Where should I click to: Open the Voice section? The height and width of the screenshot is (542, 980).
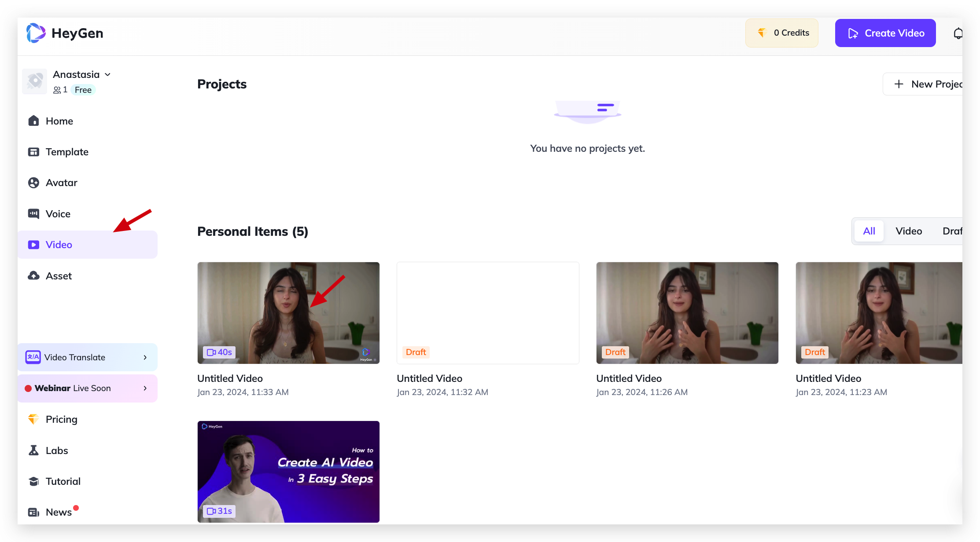[x=58, y=214]
